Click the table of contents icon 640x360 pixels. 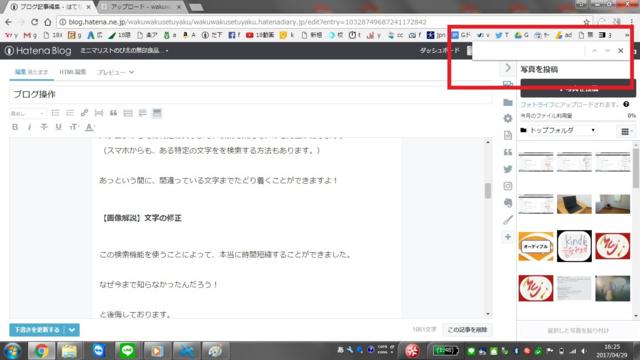128,113
